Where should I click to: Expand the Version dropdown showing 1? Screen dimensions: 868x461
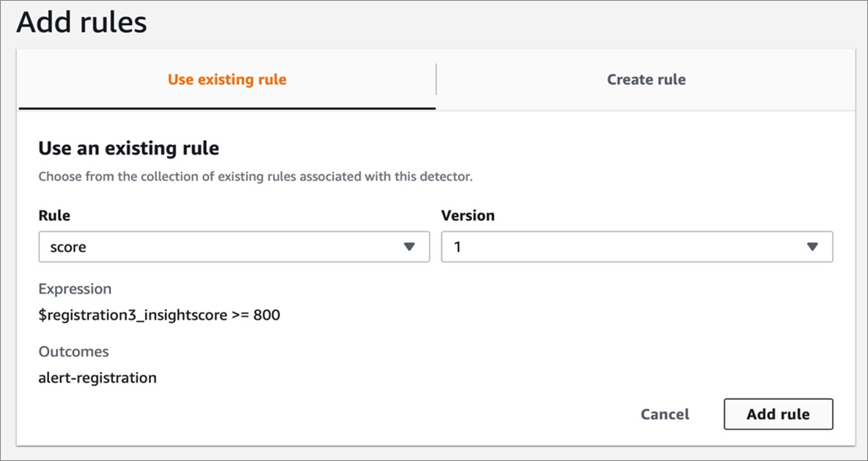pyautogui.click(x=636, y=247)
